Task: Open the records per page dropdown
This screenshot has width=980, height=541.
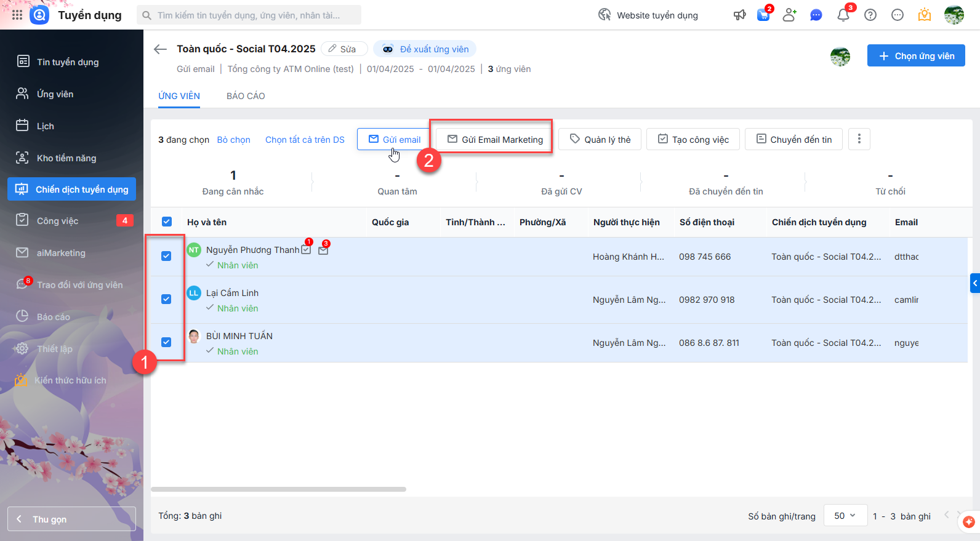Action: click(x=845, y=516)
